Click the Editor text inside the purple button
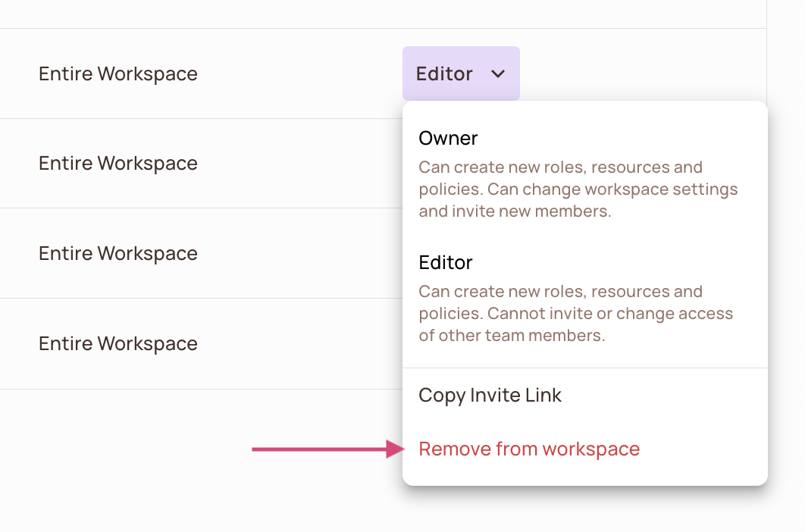The height and width of the screenshot is (532, 805). pos(444,74)
